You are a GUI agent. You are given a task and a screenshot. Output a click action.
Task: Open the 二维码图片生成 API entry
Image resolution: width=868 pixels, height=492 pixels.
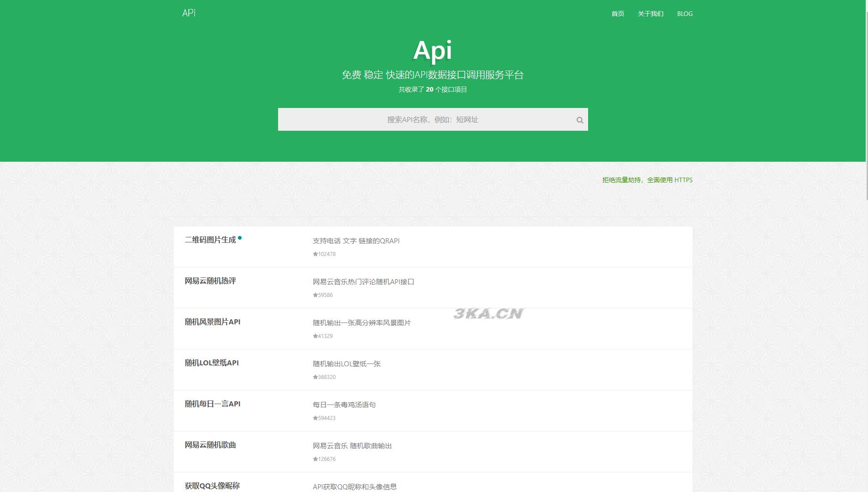tap(210, 240)
